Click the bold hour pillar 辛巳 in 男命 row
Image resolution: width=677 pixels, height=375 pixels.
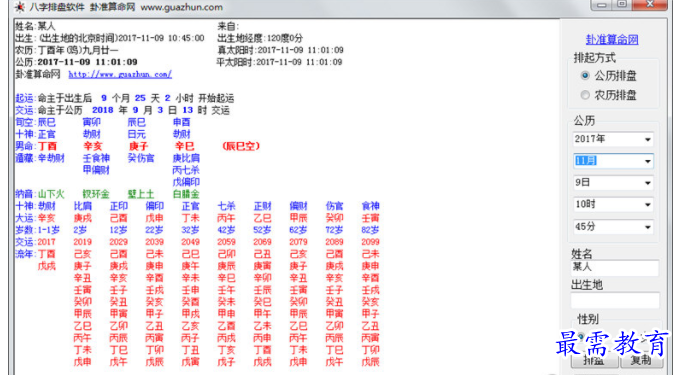point(184,146)
